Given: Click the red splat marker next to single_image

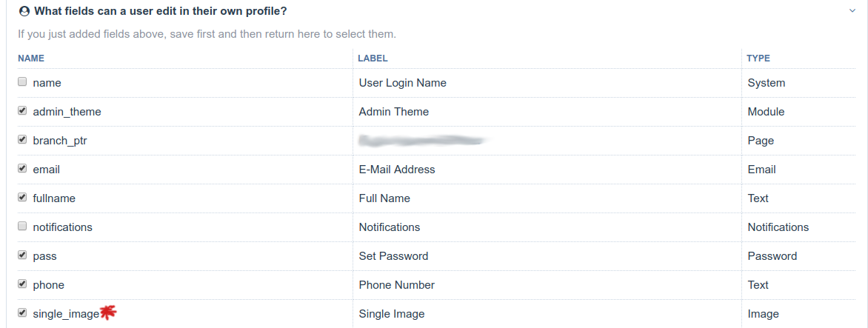Looking at the screenshot, I should [108, 313].
